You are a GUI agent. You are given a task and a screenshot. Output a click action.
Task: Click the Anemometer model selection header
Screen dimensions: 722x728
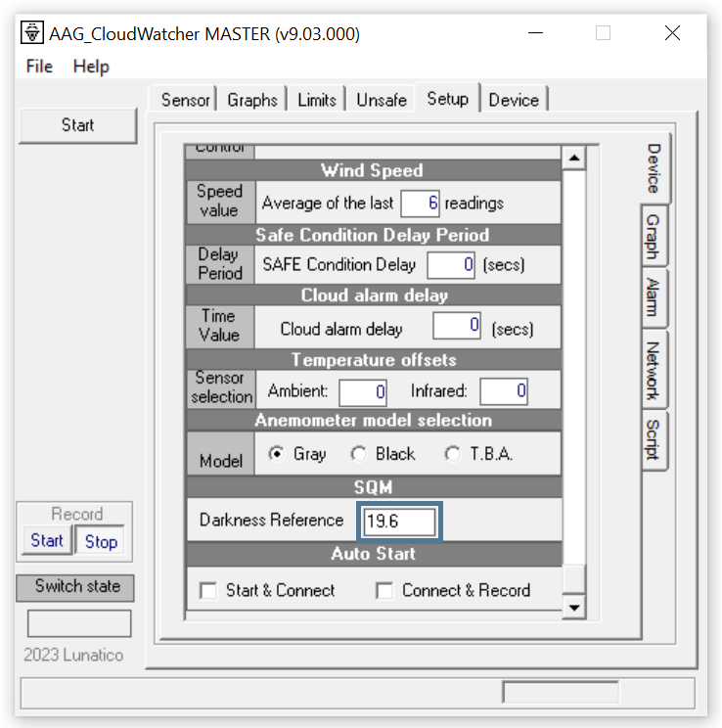pyautogui.click(x=374, y=420)
